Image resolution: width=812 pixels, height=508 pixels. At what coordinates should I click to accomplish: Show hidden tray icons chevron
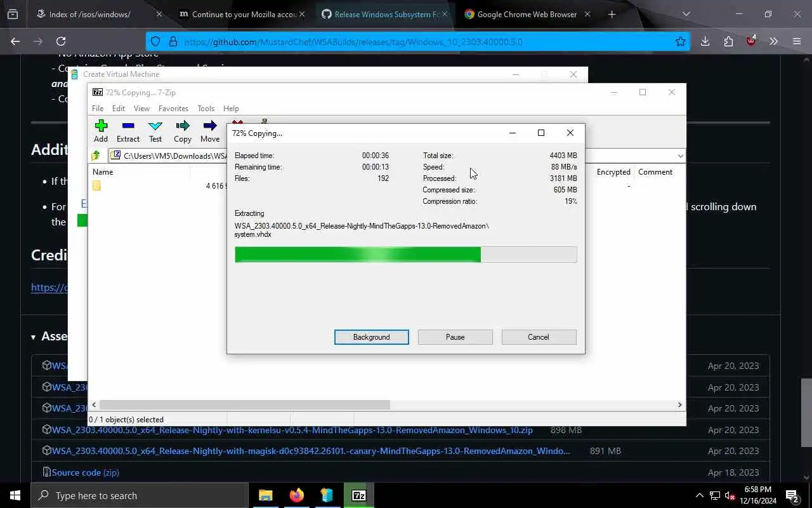[700, 495]
